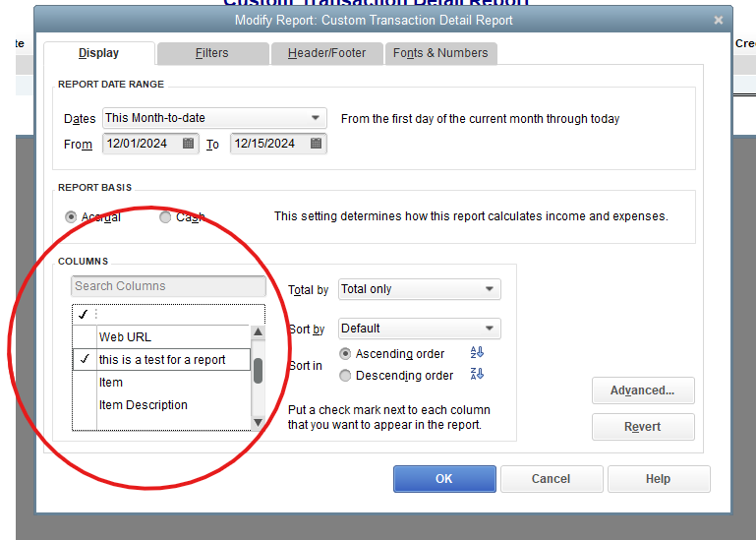The image size is (756, 540).
Task: Click the Help button
Action: click(658, 479)
